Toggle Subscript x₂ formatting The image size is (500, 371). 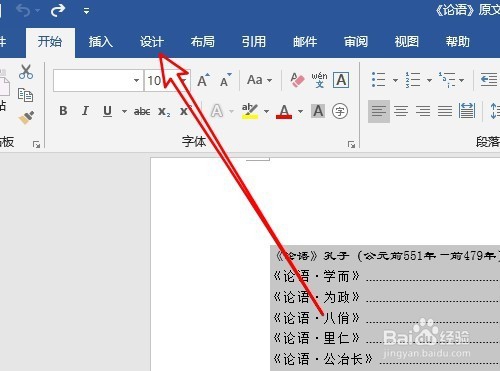click(164, 111)
